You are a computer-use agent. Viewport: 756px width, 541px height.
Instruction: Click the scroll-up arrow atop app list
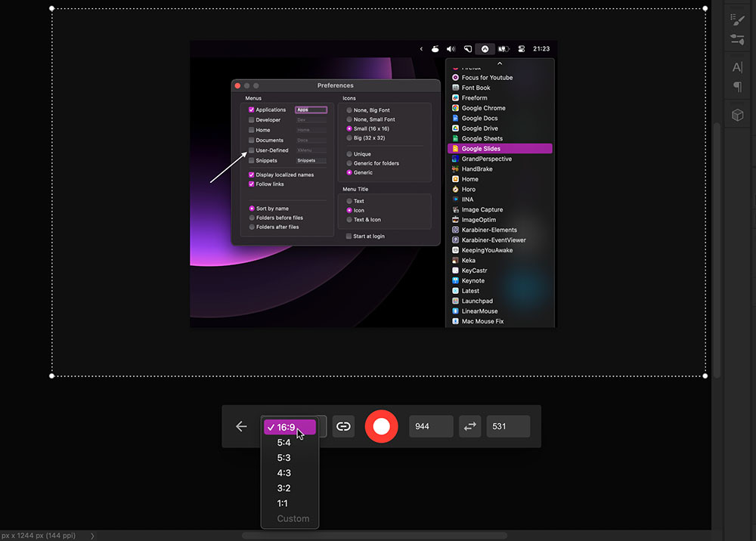[500, 63]
